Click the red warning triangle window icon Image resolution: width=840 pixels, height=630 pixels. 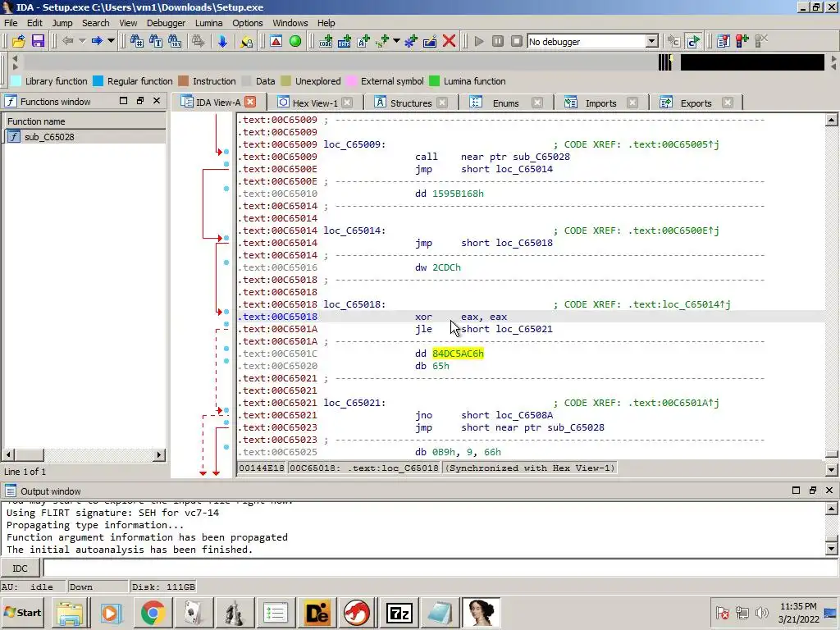coord(276,41)
